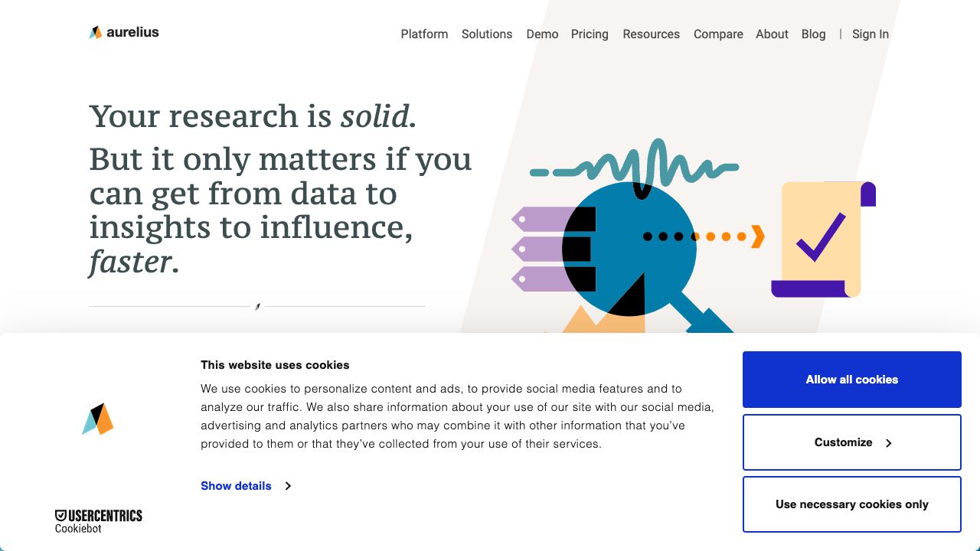Choose Use necessary cookies only
The image size is (980, 551).
[x=851, y=504]
